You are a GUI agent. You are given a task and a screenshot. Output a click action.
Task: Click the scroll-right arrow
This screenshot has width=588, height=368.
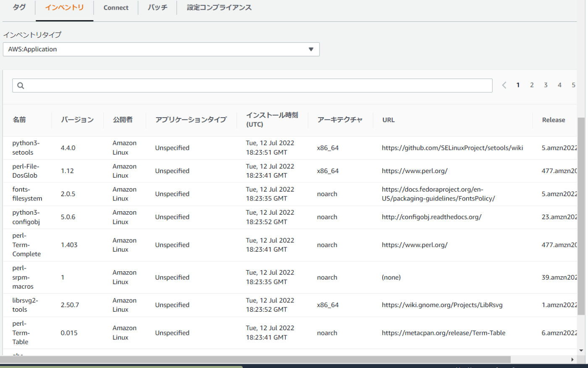pos(572,360)
